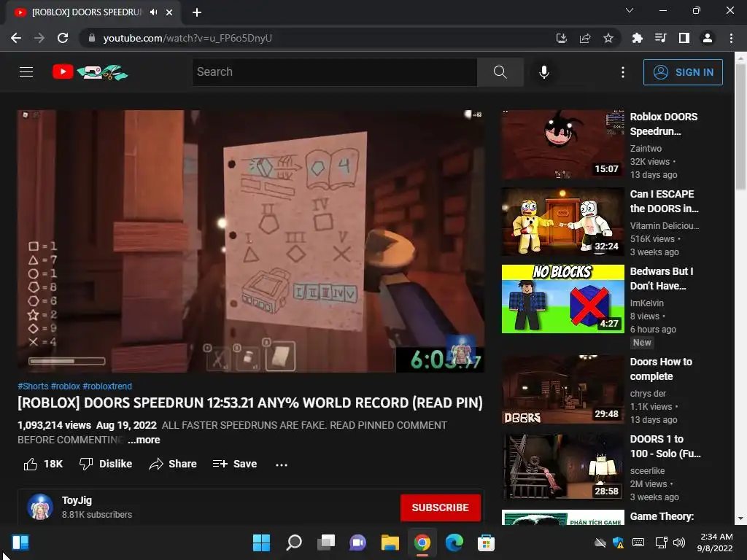Open the YouTube hamburger guide menu

tap(26, 72)
